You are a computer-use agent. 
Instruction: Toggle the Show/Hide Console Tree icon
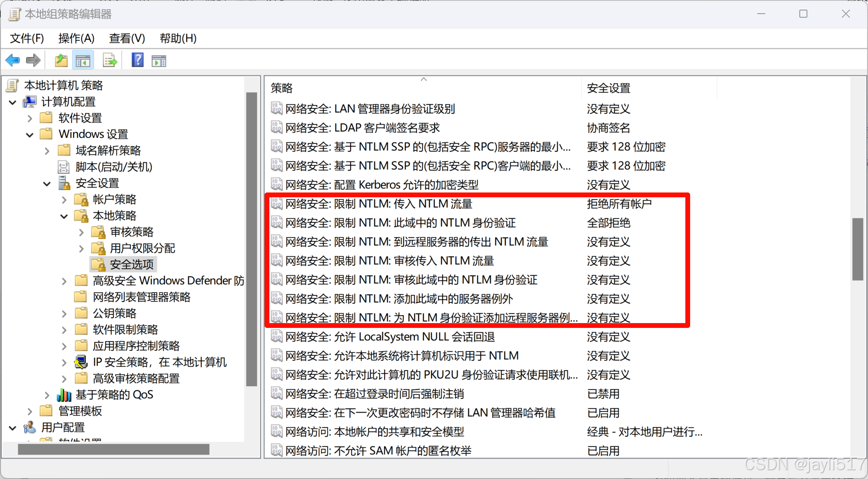83,61
